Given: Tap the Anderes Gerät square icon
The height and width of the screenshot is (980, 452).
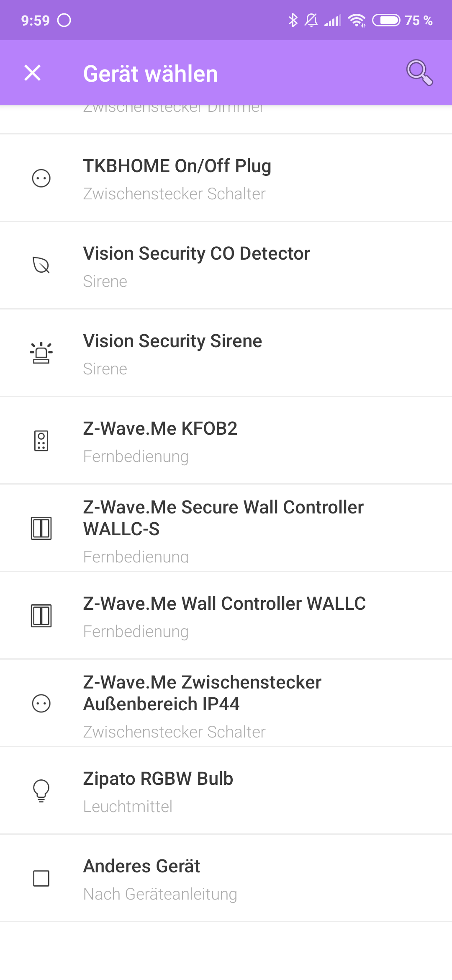Looking at the screenshot, I should [41, 878].
